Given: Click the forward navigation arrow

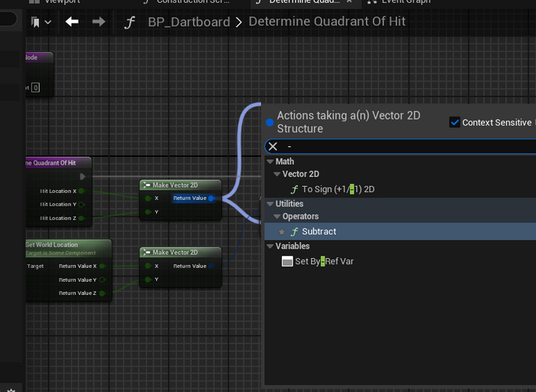Looking at the screenshot, I should (98, 22).
